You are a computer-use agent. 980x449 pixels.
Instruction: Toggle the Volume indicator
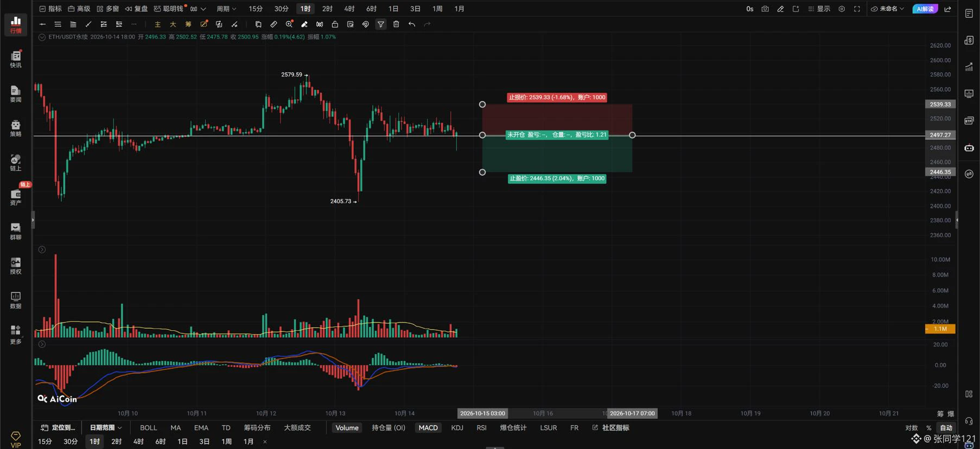coord(347,428)
